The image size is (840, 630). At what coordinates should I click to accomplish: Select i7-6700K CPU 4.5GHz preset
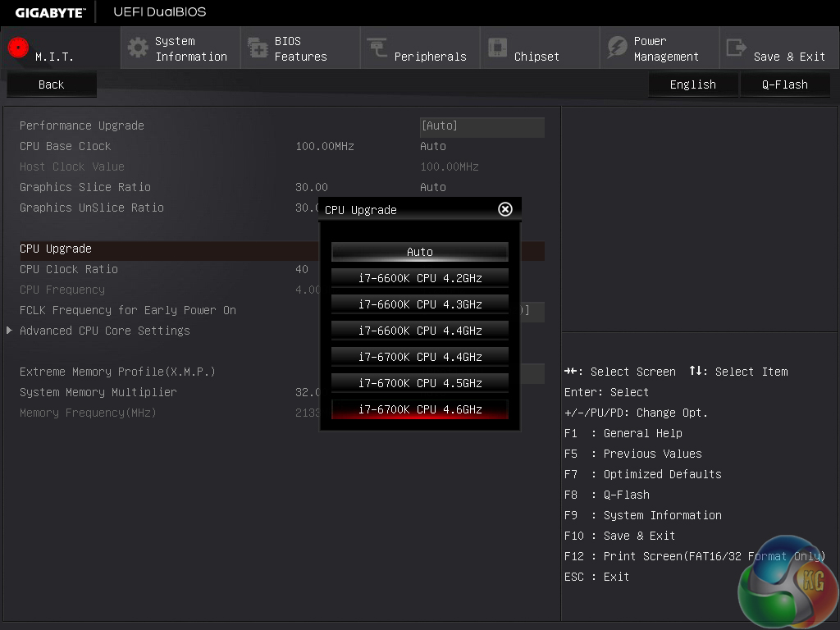pyautogui.click(x=419, y=383)
